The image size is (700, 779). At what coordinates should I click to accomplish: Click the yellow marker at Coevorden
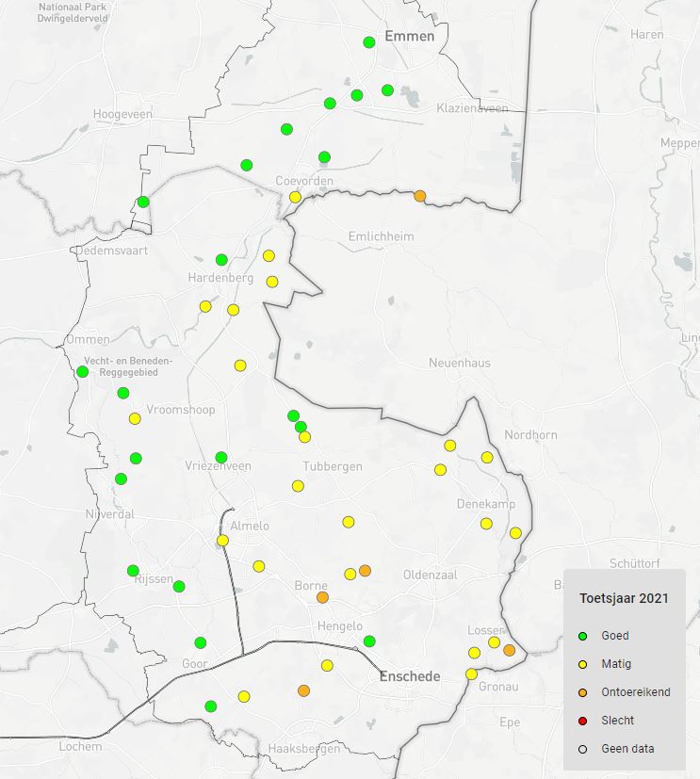(295, 197)
